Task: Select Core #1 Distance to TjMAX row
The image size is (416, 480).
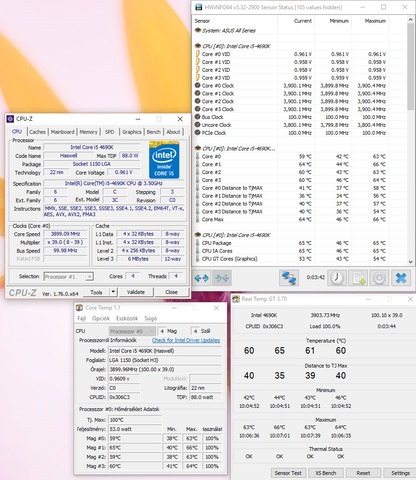Action: point(290,196)
